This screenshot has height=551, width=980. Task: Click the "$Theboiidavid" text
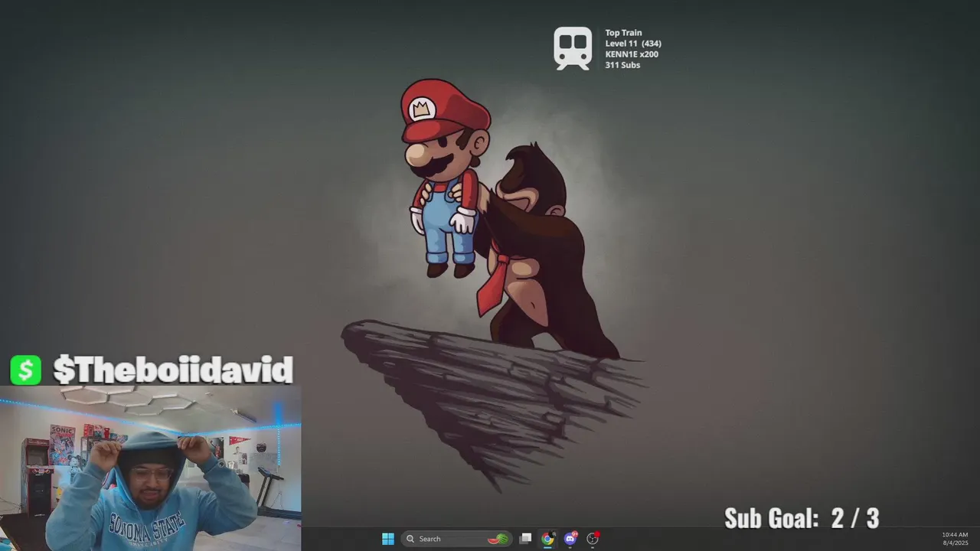(173, 370)
